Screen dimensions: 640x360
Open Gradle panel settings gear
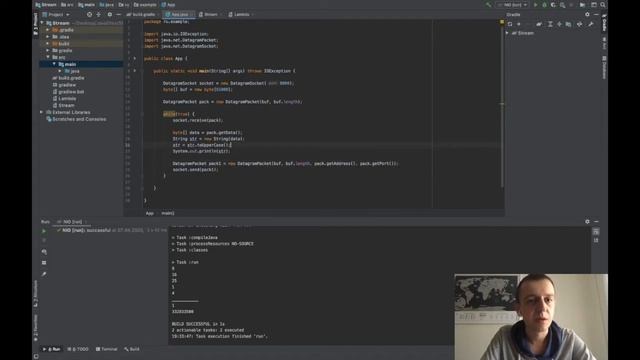tap(587, 14)
